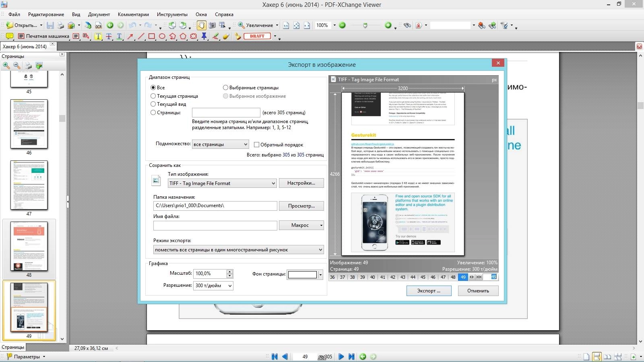
Task: Go to next page using blue arrow
Action: coord(341,356)
